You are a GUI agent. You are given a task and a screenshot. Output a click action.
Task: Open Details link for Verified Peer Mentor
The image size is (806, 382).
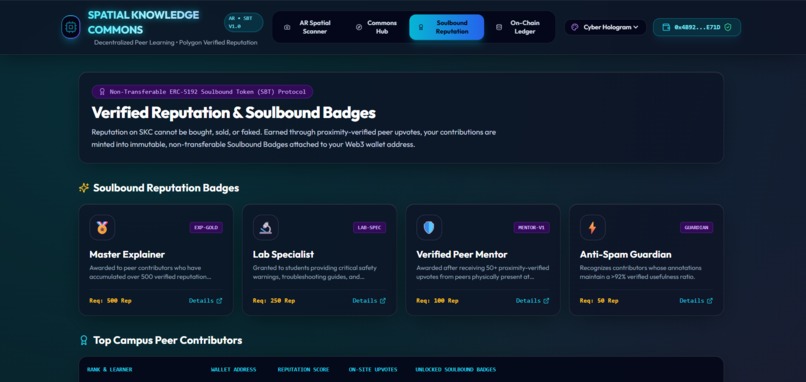[x=533, y=301]
